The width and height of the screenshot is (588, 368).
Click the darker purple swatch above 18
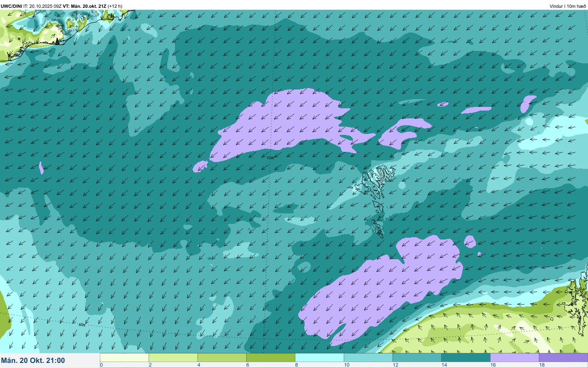(x=563, y=357)
